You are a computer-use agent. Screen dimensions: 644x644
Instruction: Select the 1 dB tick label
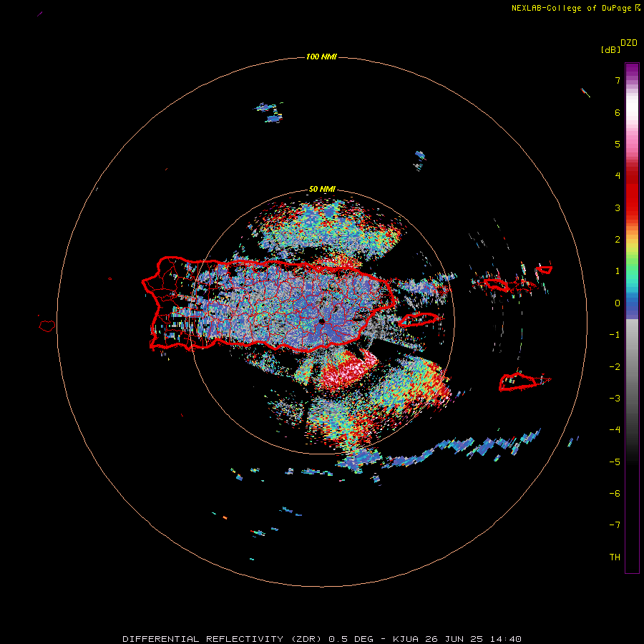click(x=618, y=271)
